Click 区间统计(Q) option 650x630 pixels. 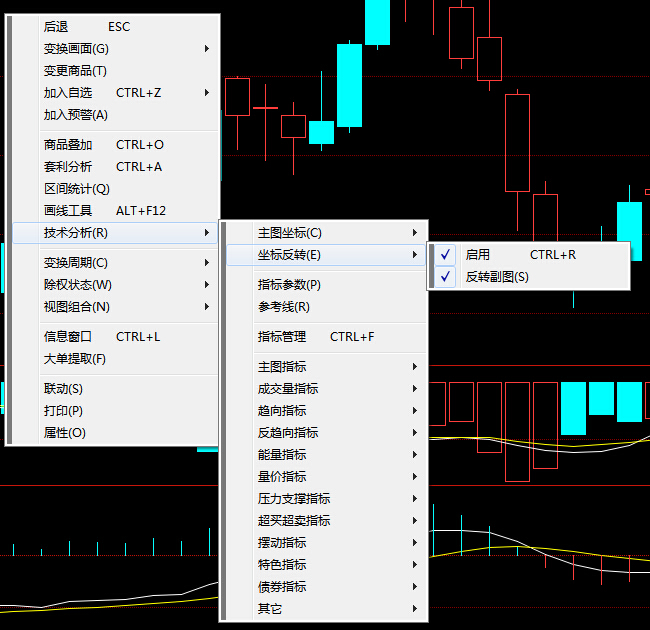point(77,189)
